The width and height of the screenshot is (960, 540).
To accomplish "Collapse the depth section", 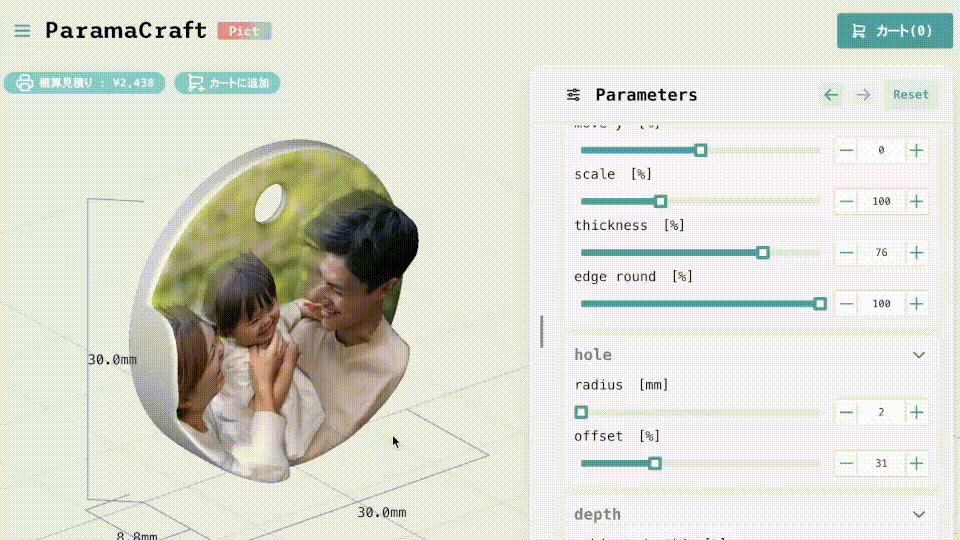I will (919, 514).
